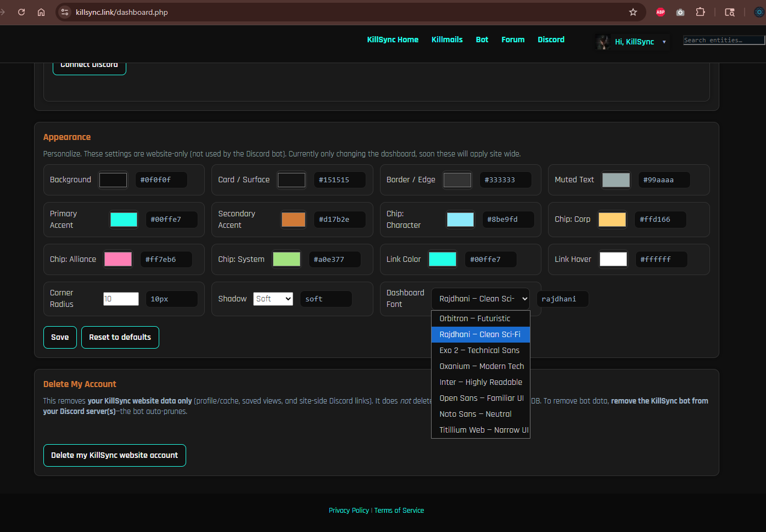Viewport: 766px width, 532px height.
Task: Reload the page with the refresh icon
Action: [x=21, y=12]
